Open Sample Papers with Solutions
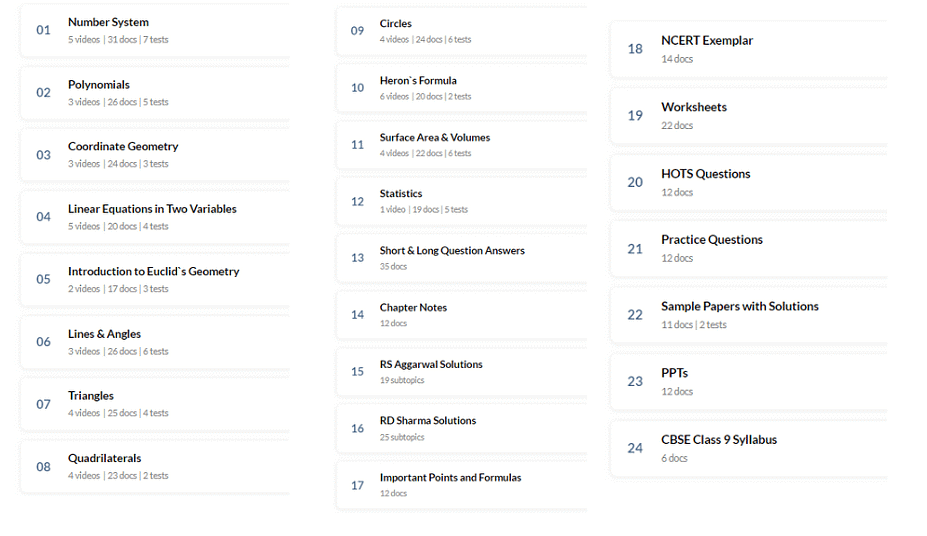The width and height of the screenshot is (927, 536). coord(739,307)
